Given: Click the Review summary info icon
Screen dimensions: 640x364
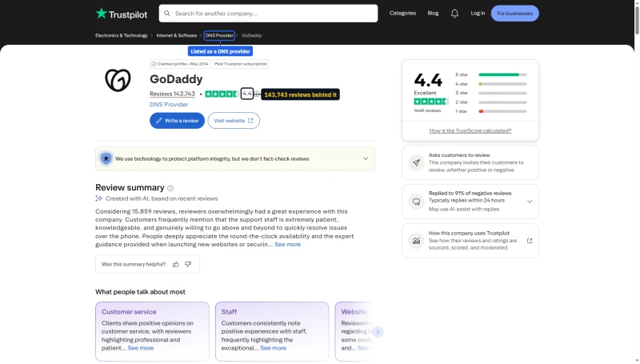Looking at the screenshot, I should pos(170,188).
